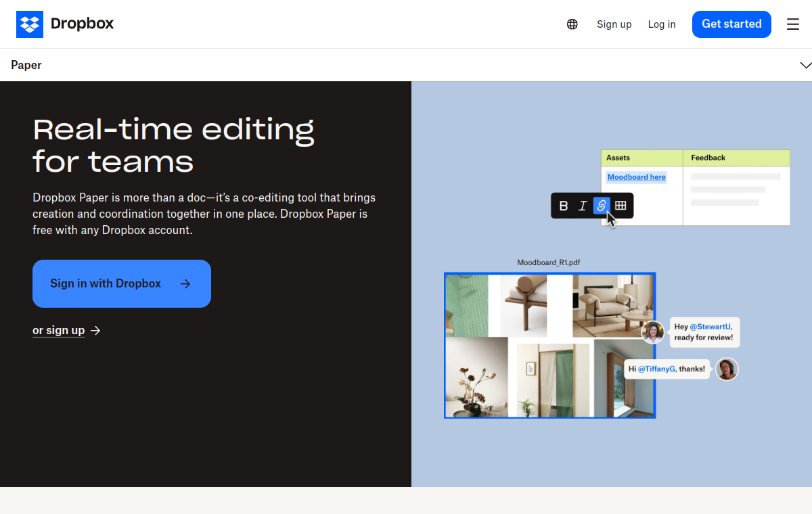Click the link icon in illustration toolbar
Viewport: 812px width, 514px height.
(x=602, y=206)
